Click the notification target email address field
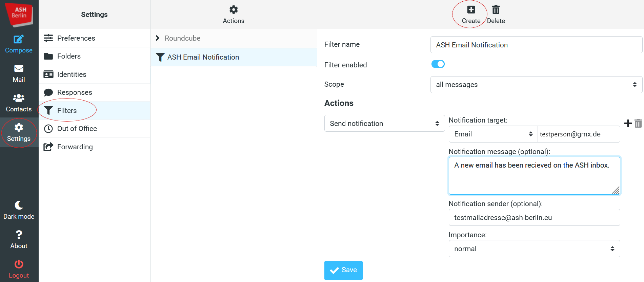 579,134
